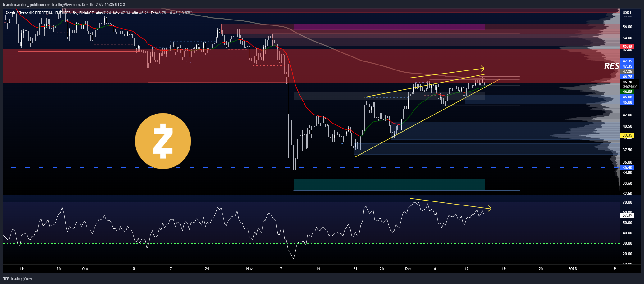Viewport: 644px width, 284px height.
Task: Click the Nov month label on time axis
Action: [249, 269]
